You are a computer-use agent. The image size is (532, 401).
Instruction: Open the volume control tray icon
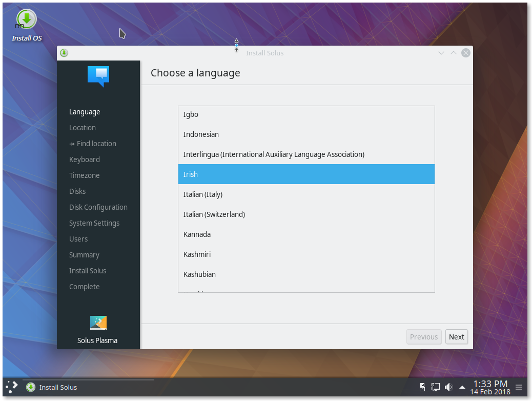(448, 387)
